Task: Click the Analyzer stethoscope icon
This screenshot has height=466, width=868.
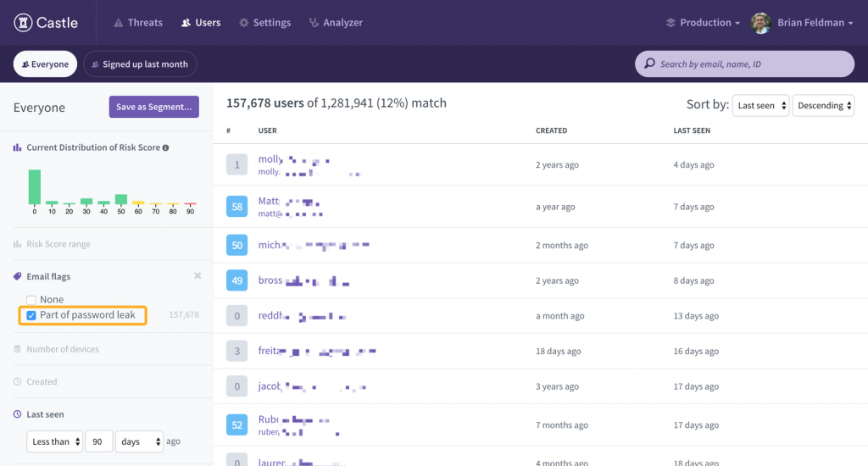Action: [x=314, y=23]
